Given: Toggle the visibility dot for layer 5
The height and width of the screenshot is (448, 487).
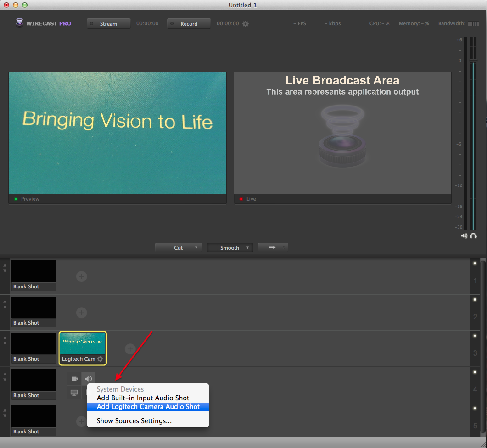Looking at the screenshot, I should (x=475, y=408).
